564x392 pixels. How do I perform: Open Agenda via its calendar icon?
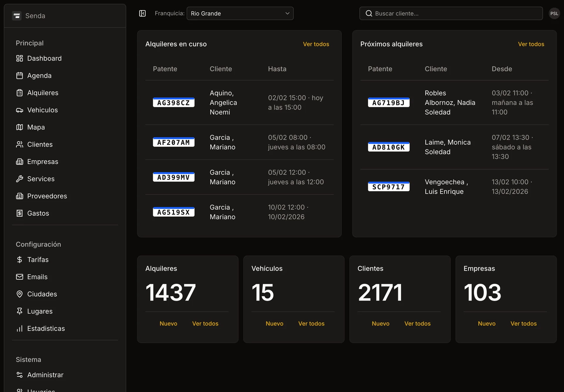pyautogui.click(x=20, y=75)
